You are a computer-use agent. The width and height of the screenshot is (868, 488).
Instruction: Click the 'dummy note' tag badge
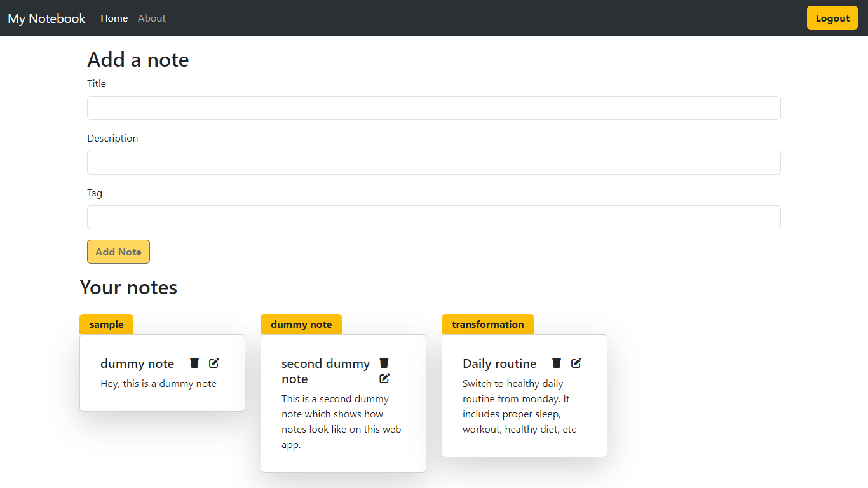click(x=301, y=324)
